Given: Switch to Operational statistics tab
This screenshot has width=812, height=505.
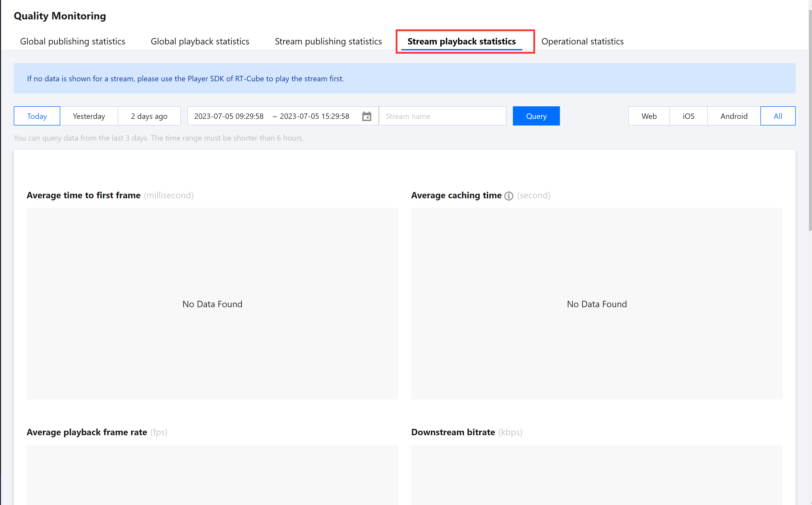Looking at the screenshot, I should tap(582, 41).
